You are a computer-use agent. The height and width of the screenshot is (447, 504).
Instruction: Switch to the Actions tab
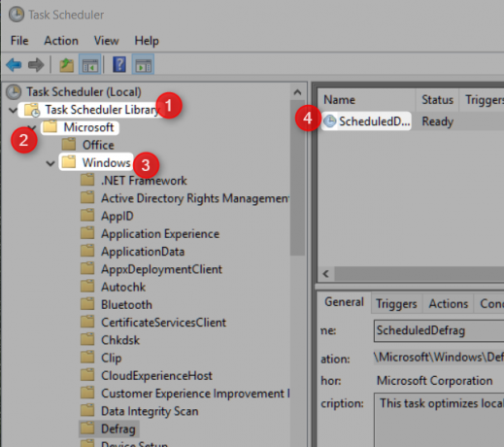tap(449, 304)
